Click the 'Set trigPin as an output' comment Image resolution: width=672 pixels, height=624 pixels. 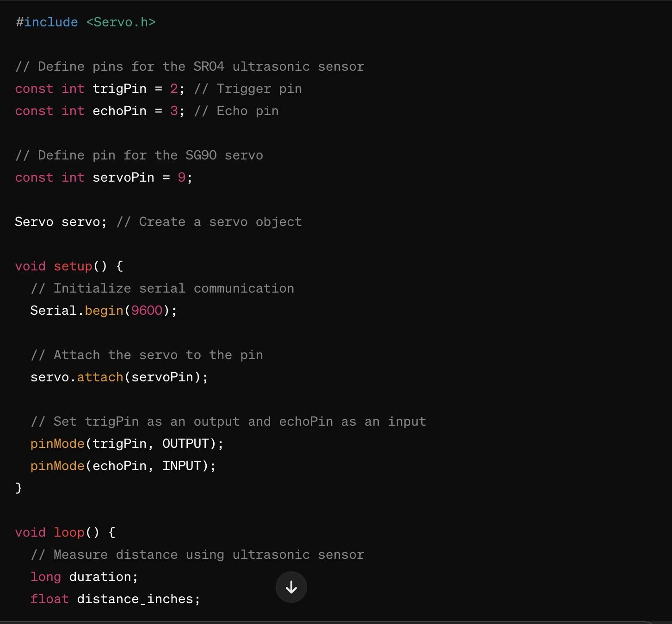228,422
